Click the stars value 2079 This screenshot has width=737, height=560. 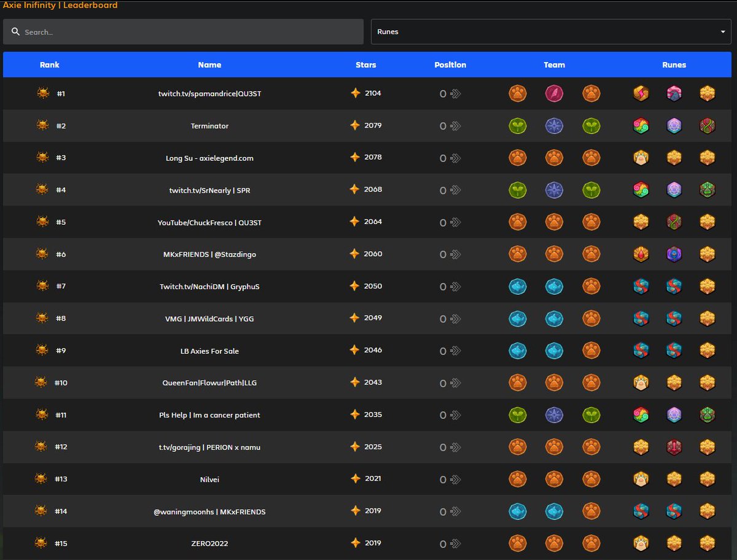(373, 125)
